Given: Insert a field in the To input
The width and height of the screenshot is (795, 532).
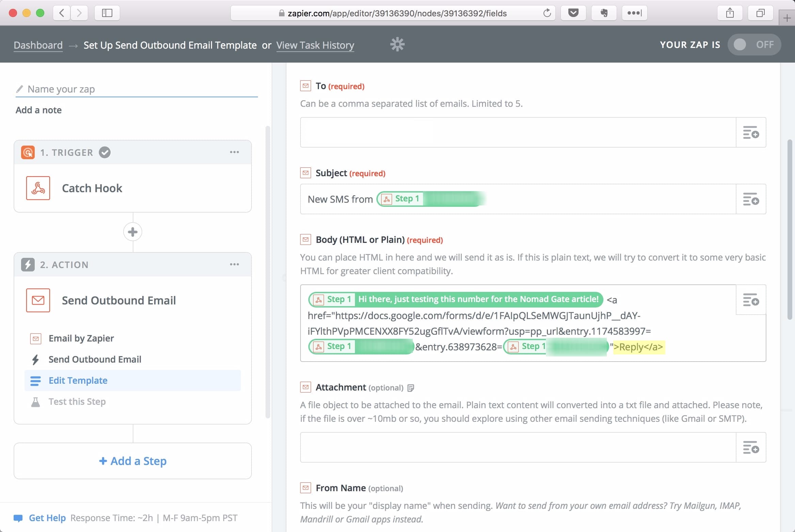Looking at the screenshot, I should [x=751, y=133].
